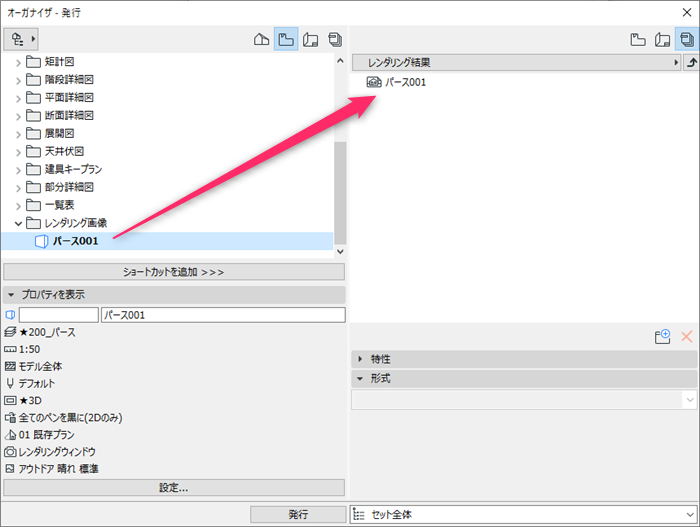Click the デフォルト pen set row
Image resolution: width=700 pixels, height=527 pixels.
point(30,383)
